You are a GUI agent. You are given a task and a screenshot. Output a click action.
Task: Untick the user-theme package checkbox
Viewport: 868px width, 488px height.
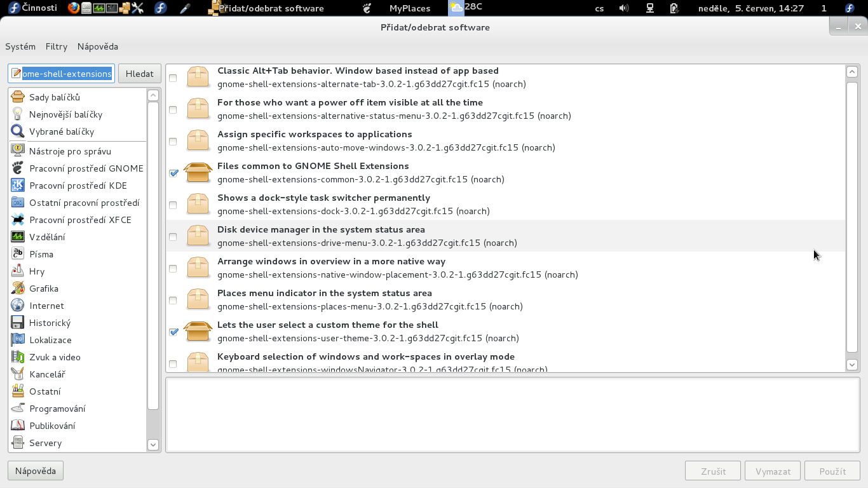pyautogui.click(x=173, y=332)
